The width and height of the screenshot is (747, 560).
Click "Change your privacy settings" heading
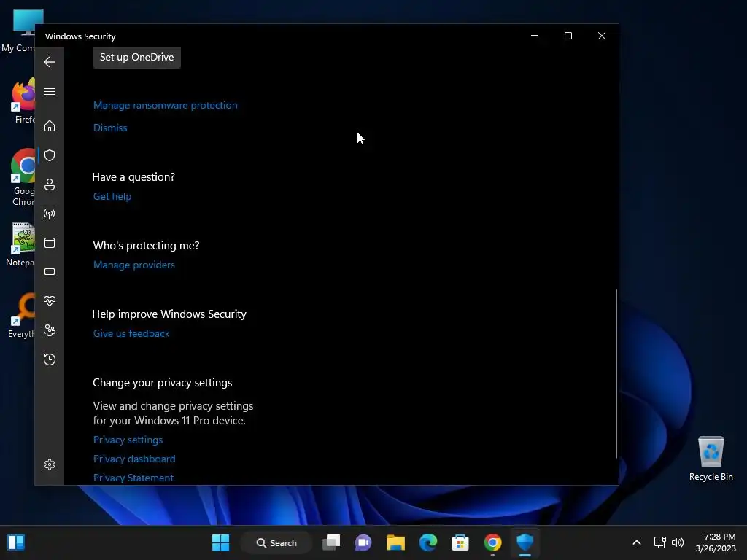(x=163, y=382)
